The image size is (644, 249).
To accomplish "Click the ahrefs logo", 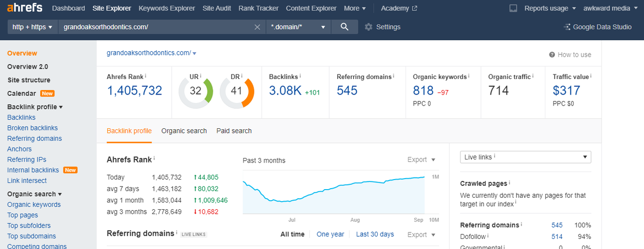I will pyautogui.click(x=25, y=8).
